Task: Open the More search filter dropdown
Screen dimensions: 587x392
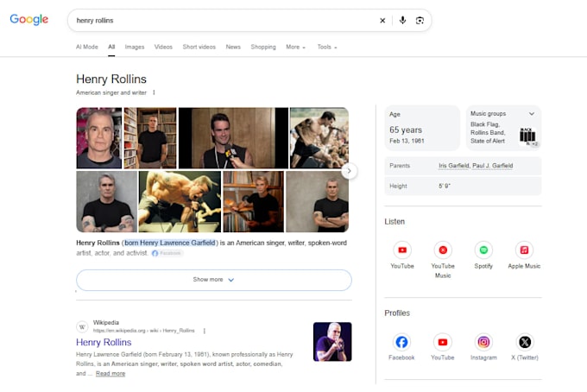Action: [296, 47]
